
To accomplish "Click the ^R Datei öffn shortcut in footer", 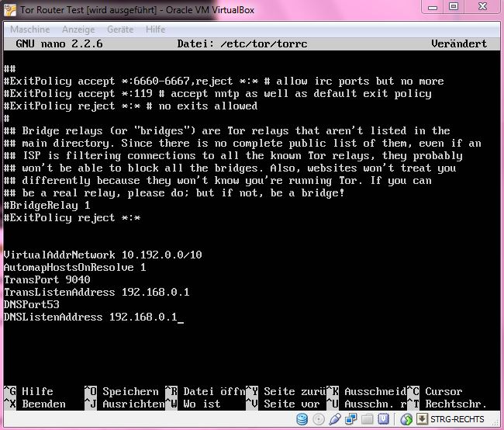I will [205, 391].
